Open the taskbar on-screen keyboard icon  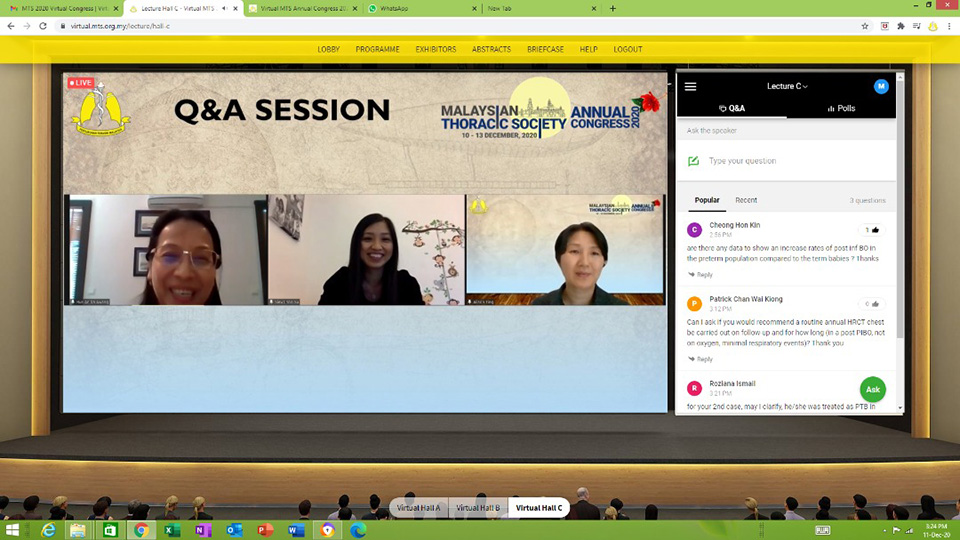point(822,530)
